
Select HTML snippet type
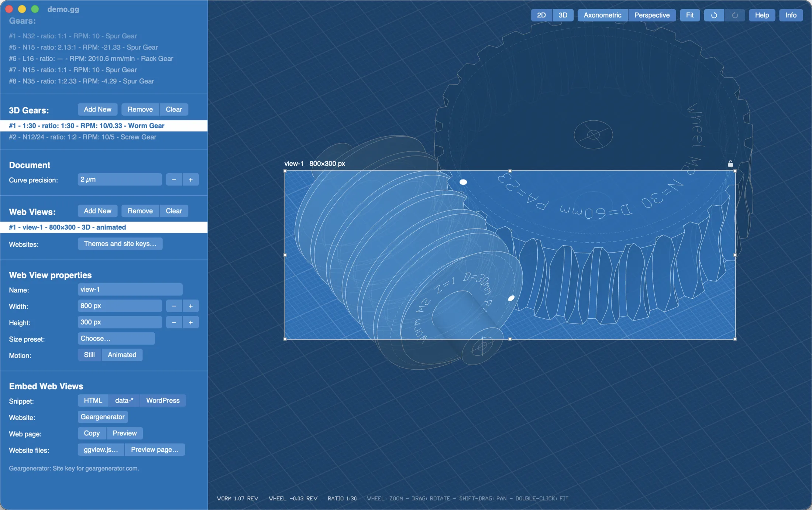click(93, 400)
